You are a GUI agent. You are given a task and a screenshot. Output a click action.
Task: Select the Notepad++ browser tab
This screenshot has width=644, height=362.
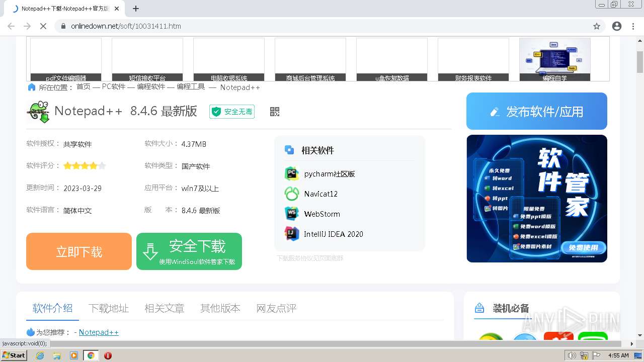coord(65,9)
